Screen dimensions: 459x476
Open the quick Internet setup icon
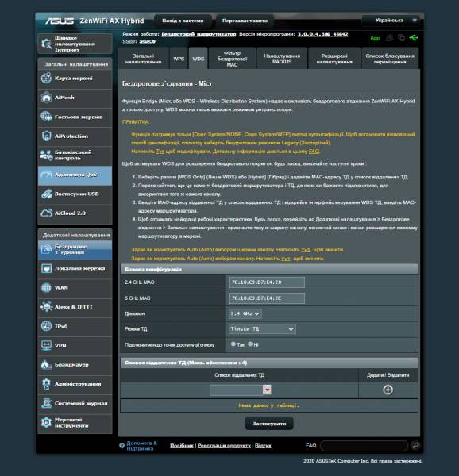(47, 44)
